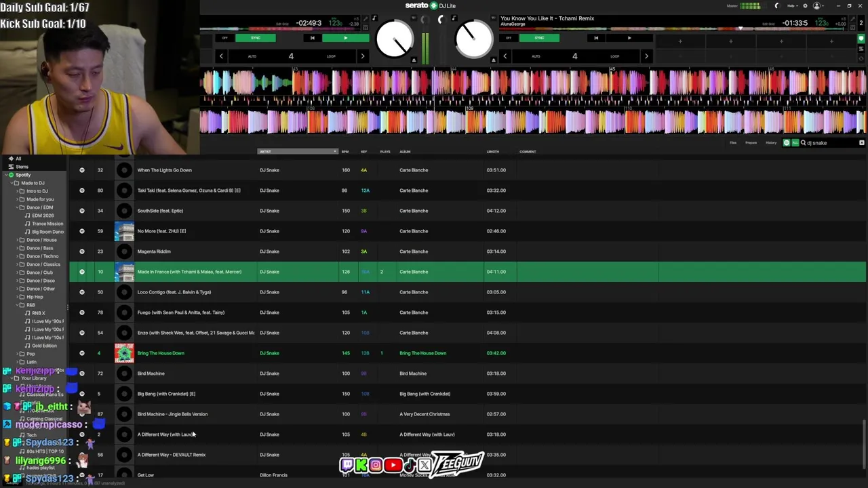
Task: Open the user account menu
Action: [x=818, y=6]
